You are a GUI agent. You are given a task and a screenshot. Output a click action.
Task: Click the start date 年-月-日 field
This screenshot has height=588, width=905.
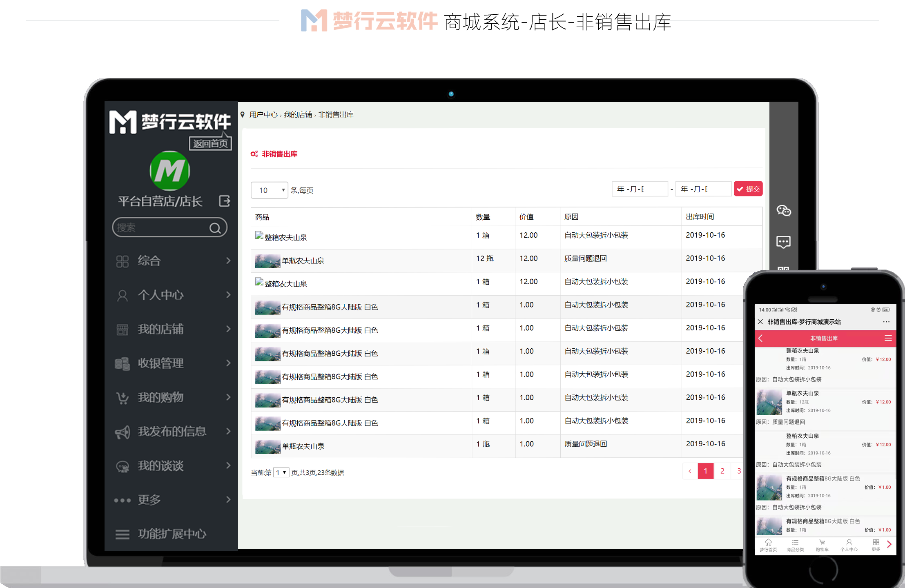point(640,189)
